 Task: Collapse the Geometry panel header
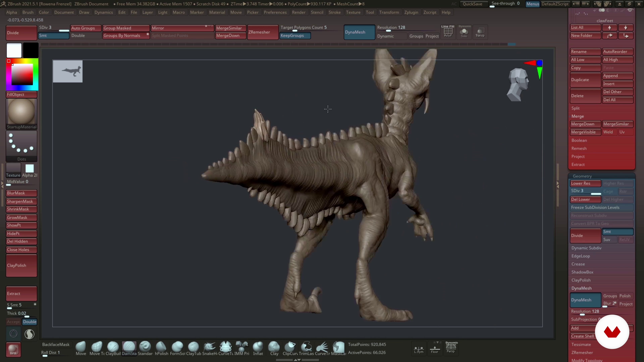click(582, 176)
